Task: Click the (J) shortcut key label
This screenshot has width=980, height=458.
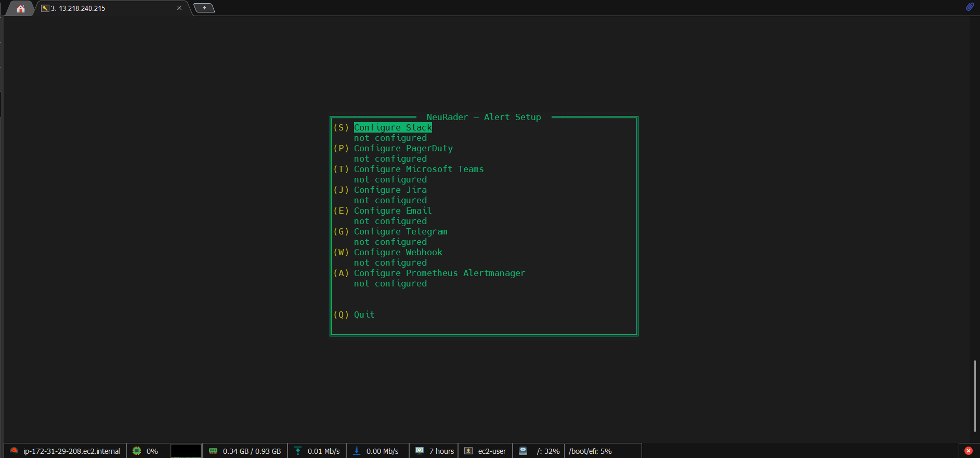Action: tap(341, 190)
